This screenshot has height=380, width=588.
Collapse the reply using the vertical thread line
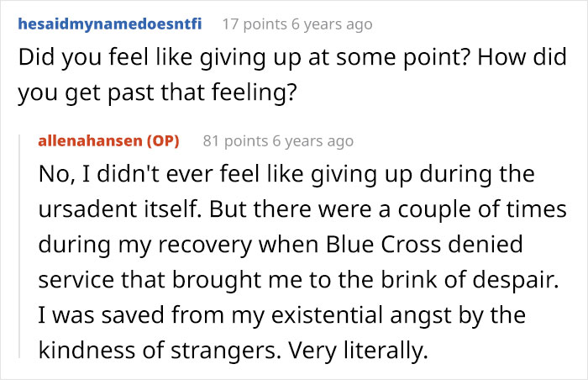click(x=19, y=244)
